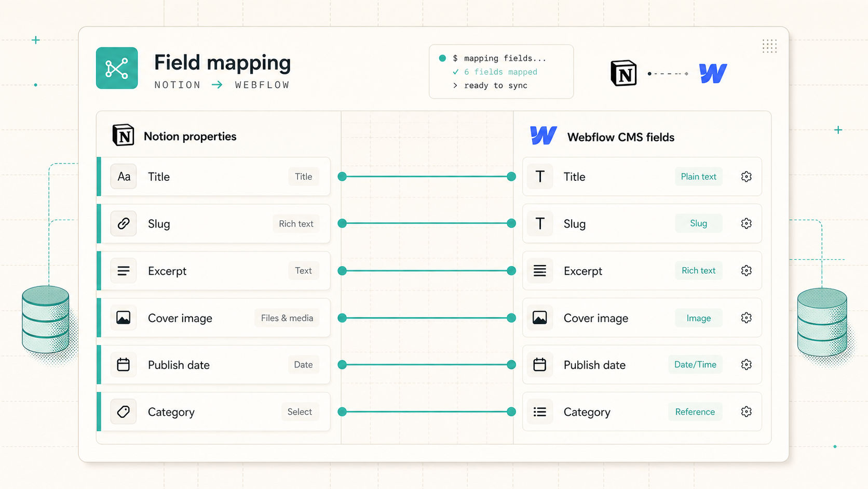Click the Notion Slug Rich text badge

point(296,223)
